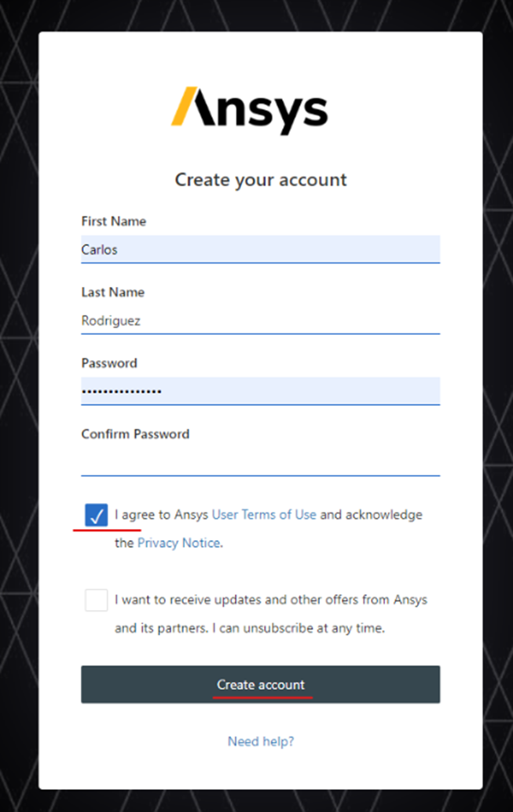Select the masked Password field
This screenshot has width=513, height=812.
[259, 391]
